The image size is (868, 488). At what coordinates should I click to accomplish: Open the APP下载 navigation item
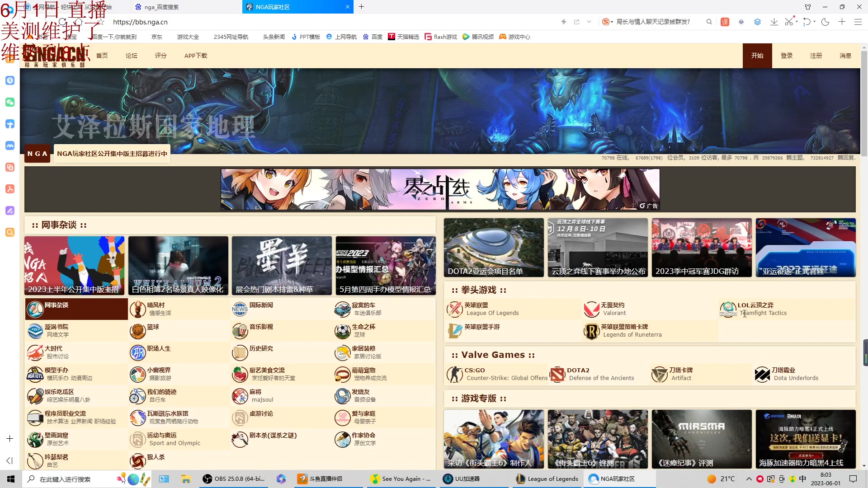point(195,56)
